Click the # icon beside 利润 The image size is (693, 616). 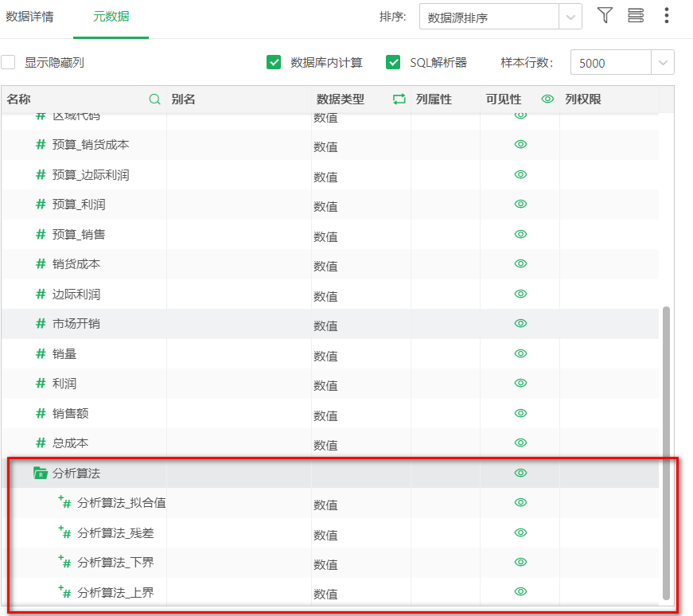tap(41, 384)
